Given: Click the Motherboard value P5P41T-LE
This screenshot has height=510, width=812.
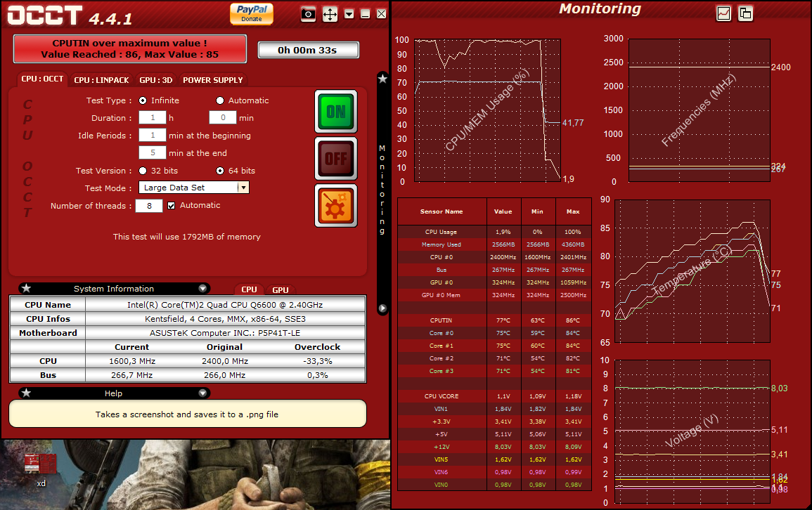Looking at the screenshot, I should [225, 333].
